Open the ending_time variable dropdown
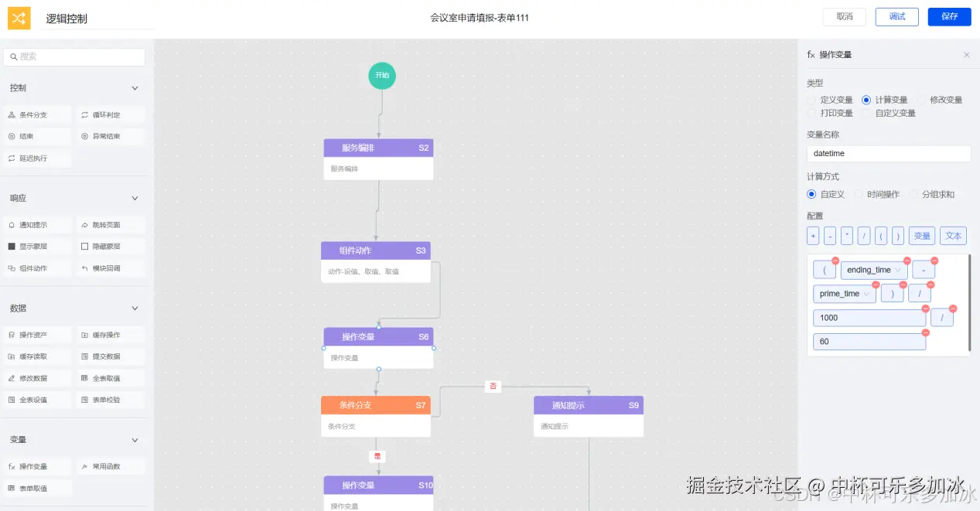Screen dimensions: 980x511 pos(874,270)
